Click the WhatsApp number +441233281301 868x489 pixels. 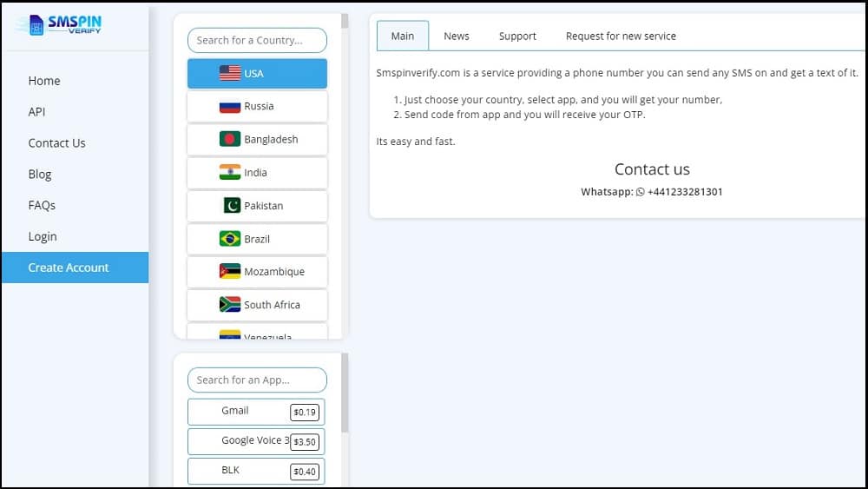[x=685, y=192]
